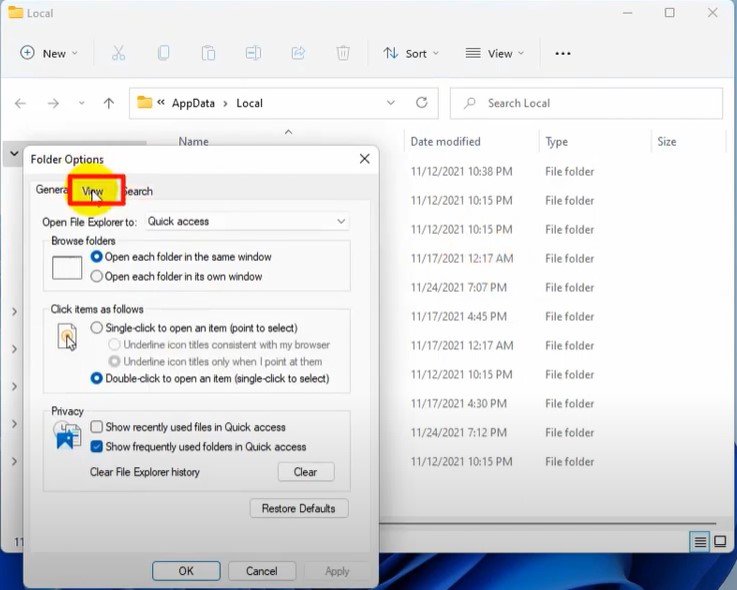The height and width of the screenshot is (590, 737).
Task: Open the recent locations chevron
Action: [81, 103]
